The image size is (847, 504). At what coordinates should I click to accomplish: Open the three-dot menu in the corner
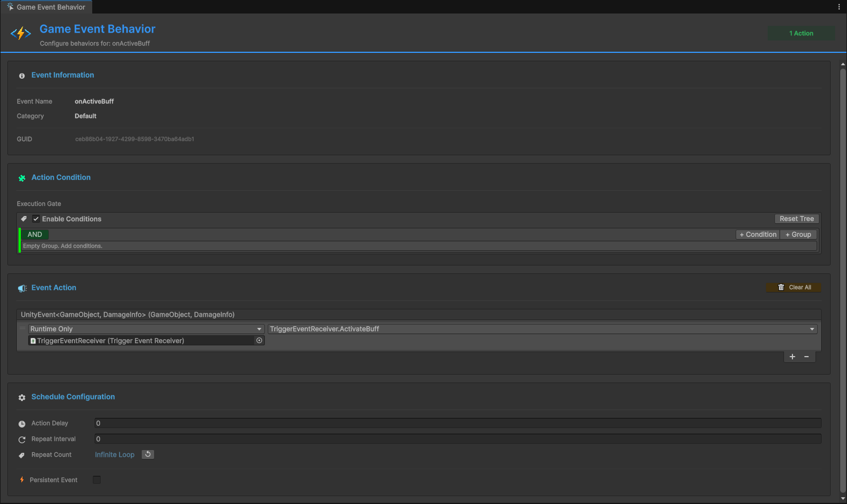tap(839, 6)
